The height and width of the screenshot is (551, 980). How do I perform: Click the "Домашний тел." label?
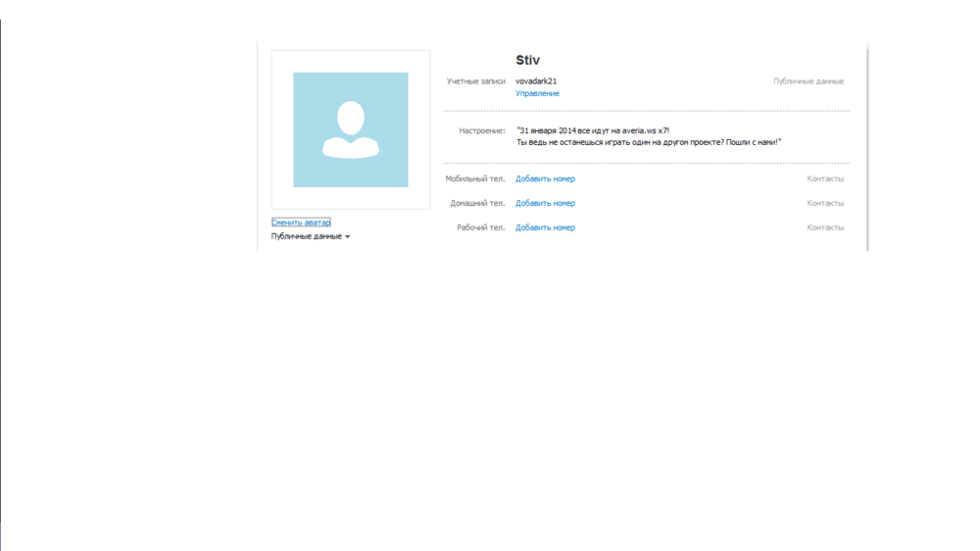[477, 204]
